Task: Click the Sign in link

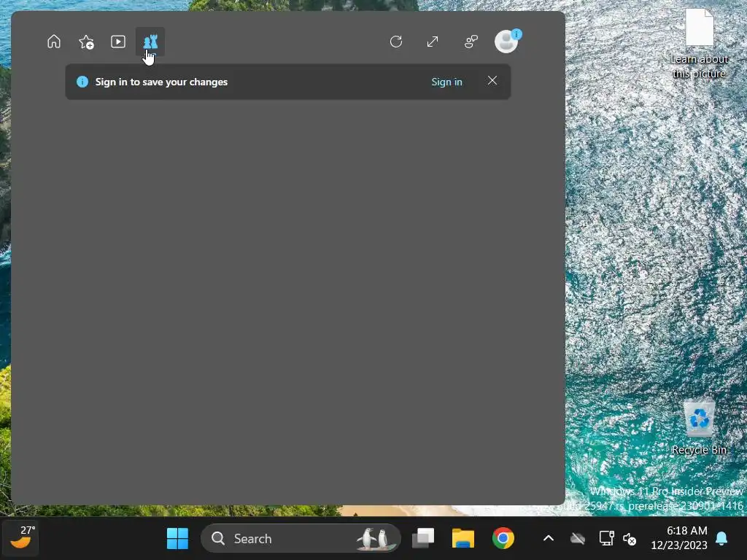Action: click(446, 82)
